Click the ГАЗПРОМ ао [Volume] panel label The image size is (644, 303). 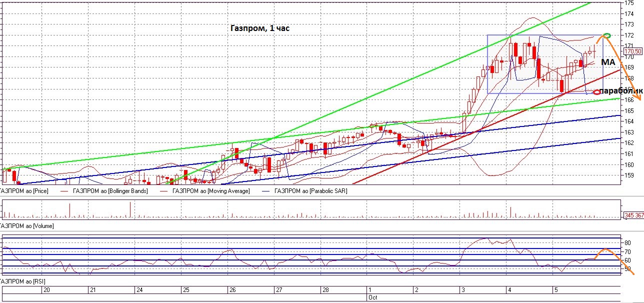[26, 226]
